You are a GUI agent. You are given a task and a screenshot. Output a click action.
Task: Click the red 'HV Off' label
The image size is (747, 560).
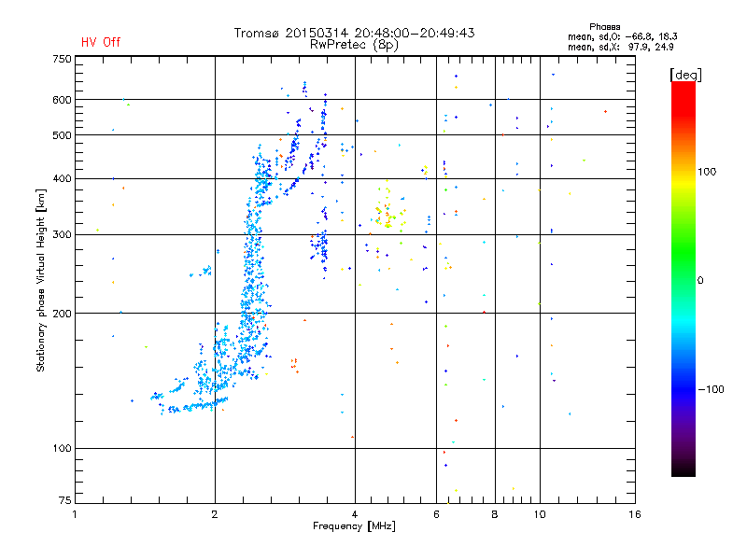101,42
